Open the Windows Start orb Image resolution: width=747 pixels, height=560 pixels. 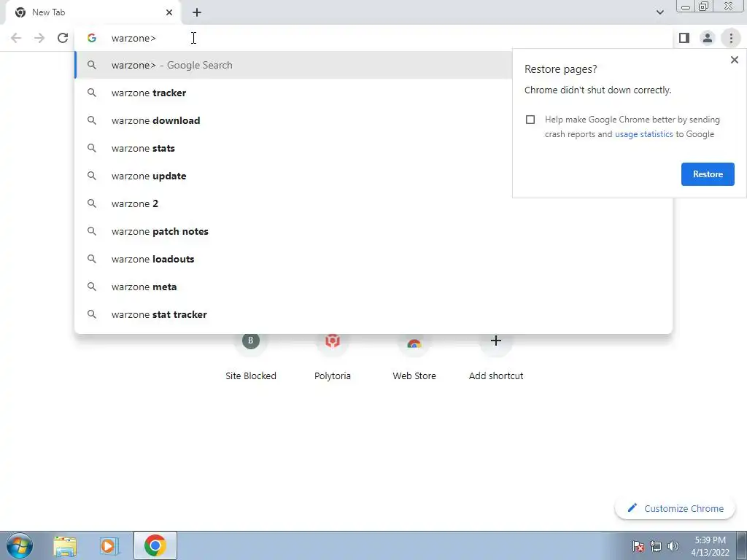coord(20,545)
